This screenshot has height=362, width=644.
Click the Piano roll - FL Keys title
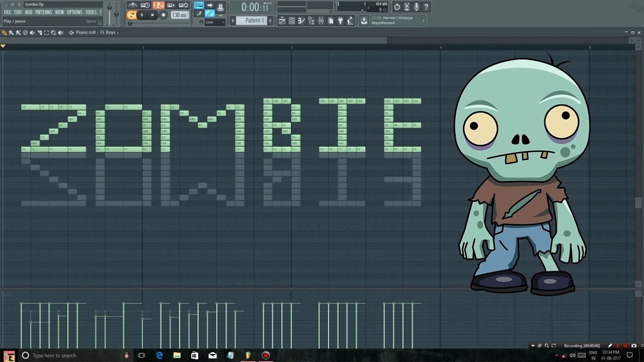pyautogui.click(x=96, y=33)
